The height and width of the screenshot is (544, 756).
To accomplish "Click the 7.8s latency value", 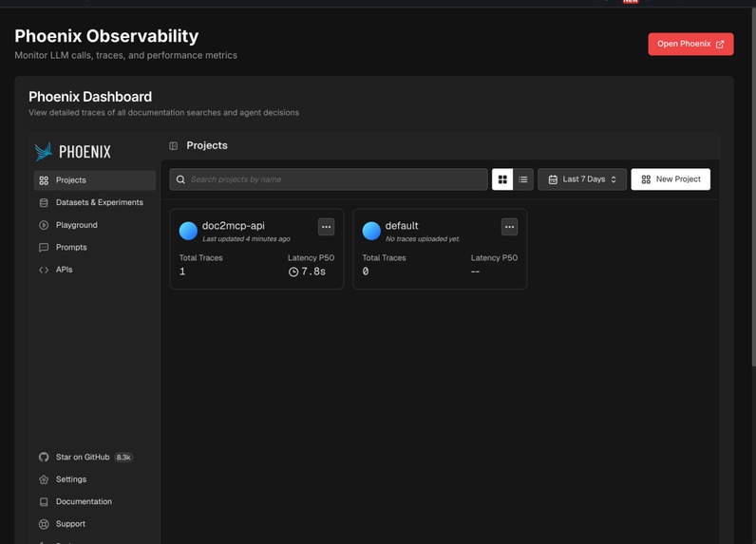I will 313,272.
